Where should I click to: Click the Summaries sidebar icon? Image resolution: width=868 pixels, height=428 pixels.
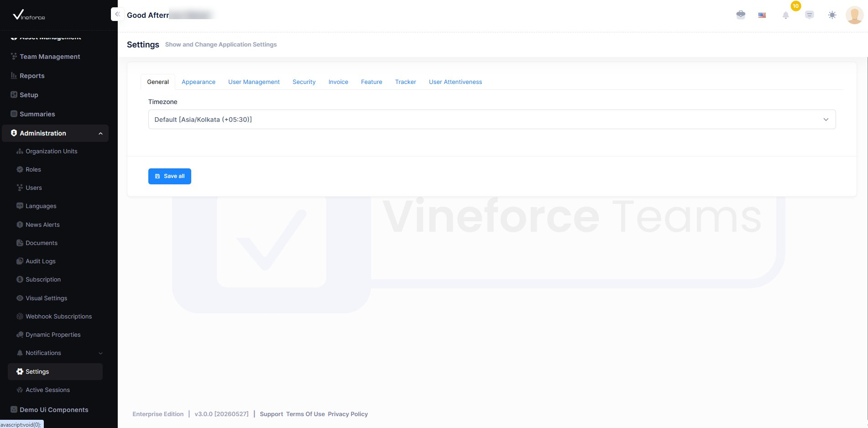click(14, 114)
